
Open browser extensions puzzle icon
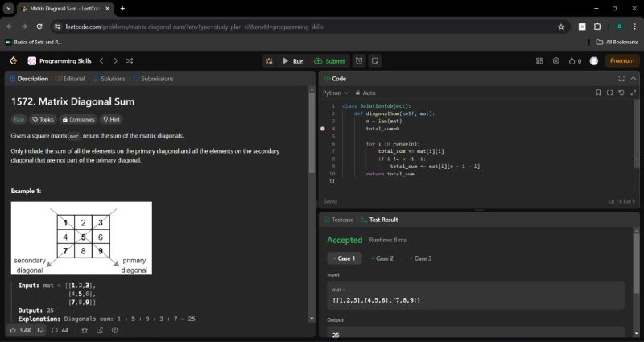(x=597, y=27)
